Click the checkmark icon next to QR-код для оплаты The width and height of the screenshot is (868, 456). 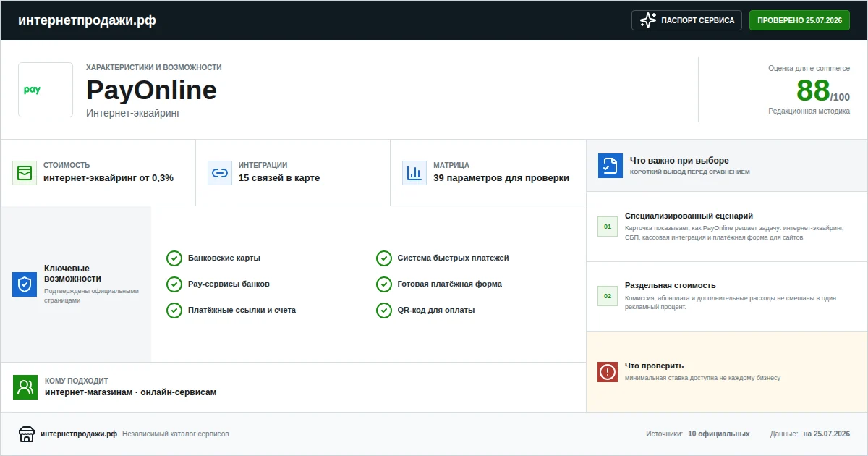click(x=384, y=311)
